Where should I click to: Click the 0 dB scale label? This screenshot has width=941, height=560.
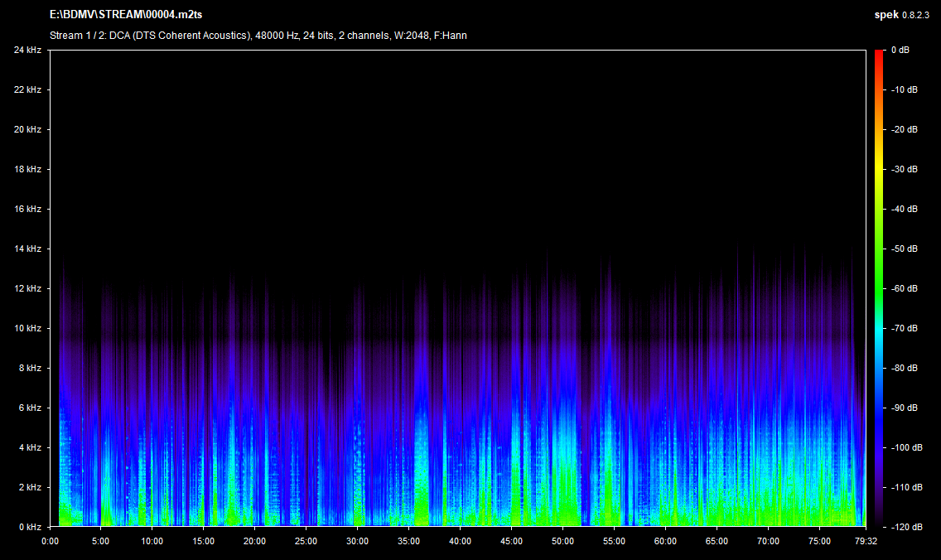pyautogui.click(x=901, y=51)
